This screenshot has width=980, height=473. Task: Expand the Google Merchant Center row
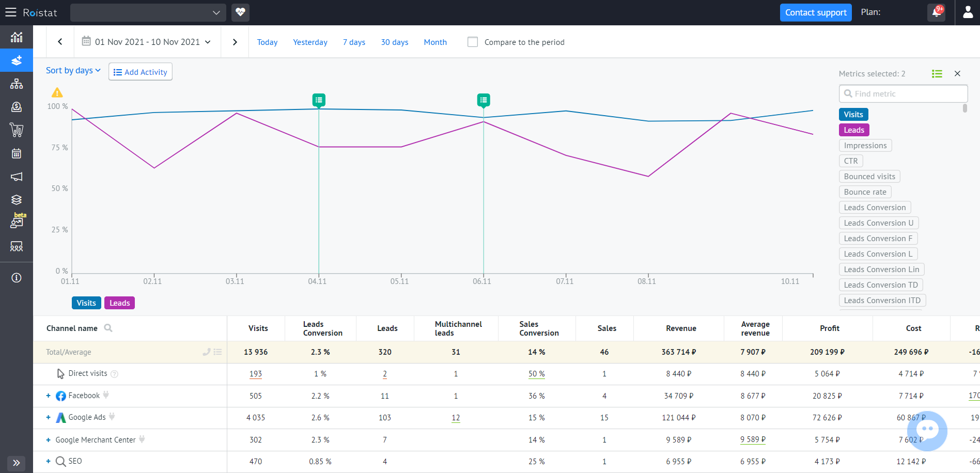tap(49, 440)
